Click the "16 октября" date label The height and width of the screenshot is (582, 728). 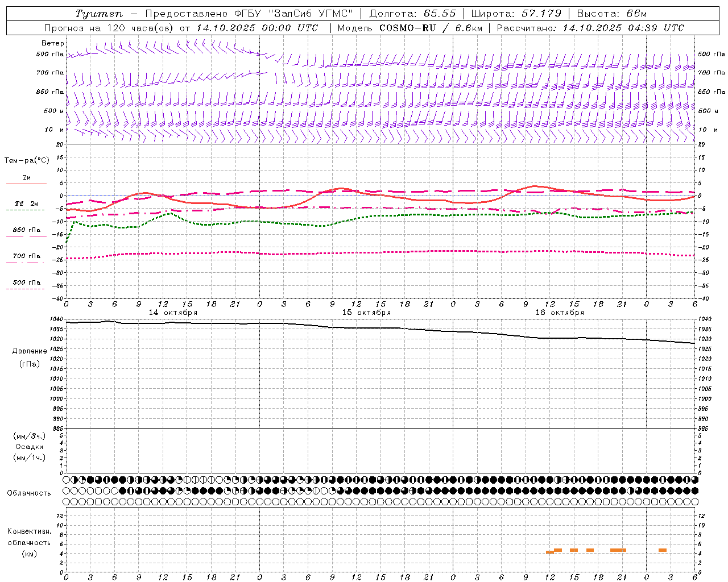point(560,313)
